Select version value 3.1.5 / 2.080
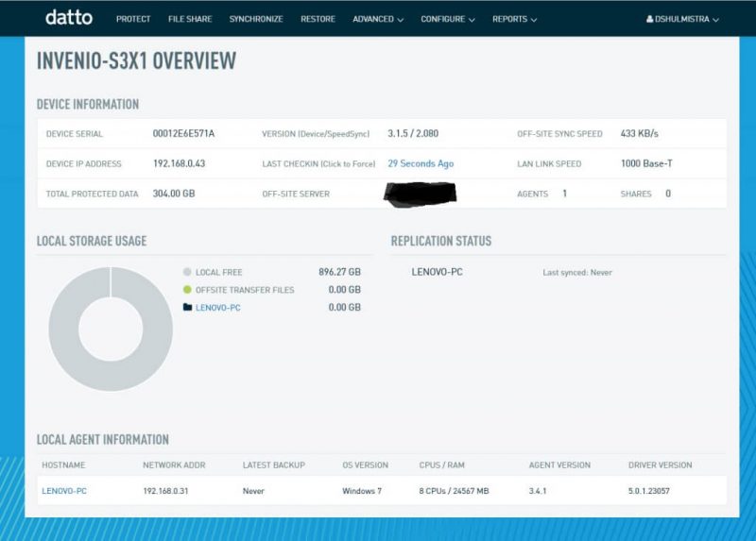 pyautogui.click(x=413, y=133)
